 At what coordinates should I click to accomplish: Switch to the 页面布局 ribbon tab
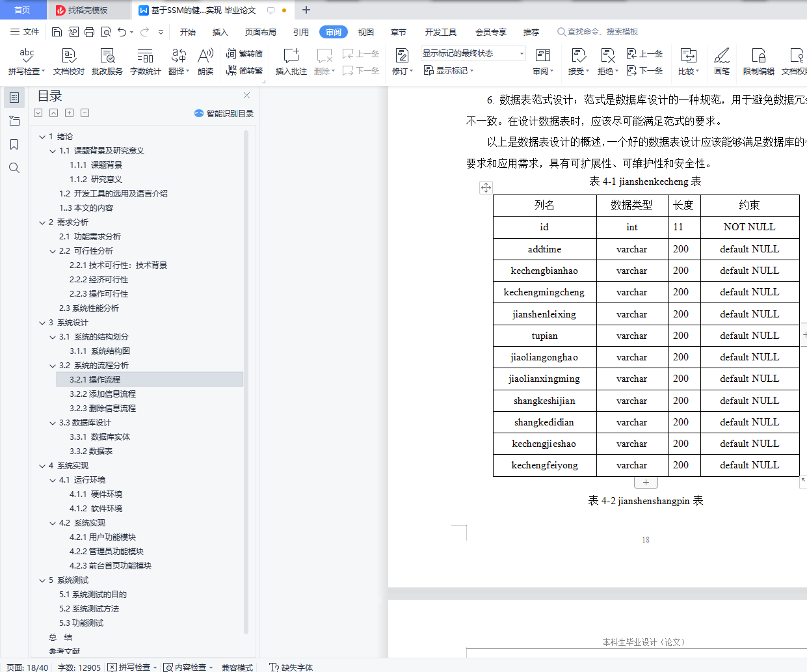pyautogui.click(x=261, y=32)
